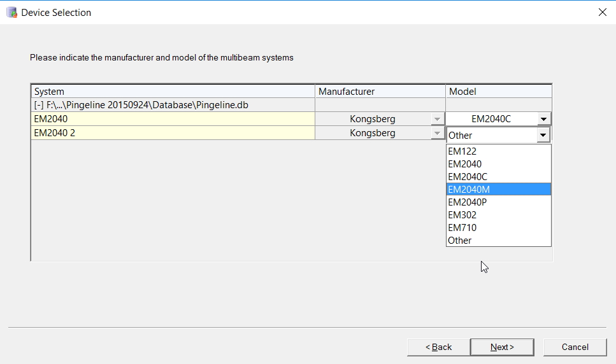Collapse the Pingeline.db database tree node
The image size is (616, 364).
pos(39,105)
